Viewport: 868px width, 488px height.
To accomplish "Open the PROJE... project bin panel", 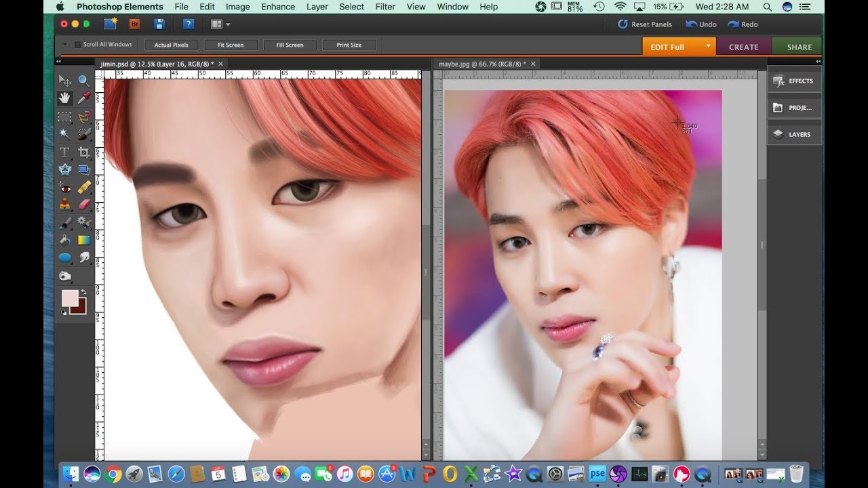I will click(x=794, y=108).
